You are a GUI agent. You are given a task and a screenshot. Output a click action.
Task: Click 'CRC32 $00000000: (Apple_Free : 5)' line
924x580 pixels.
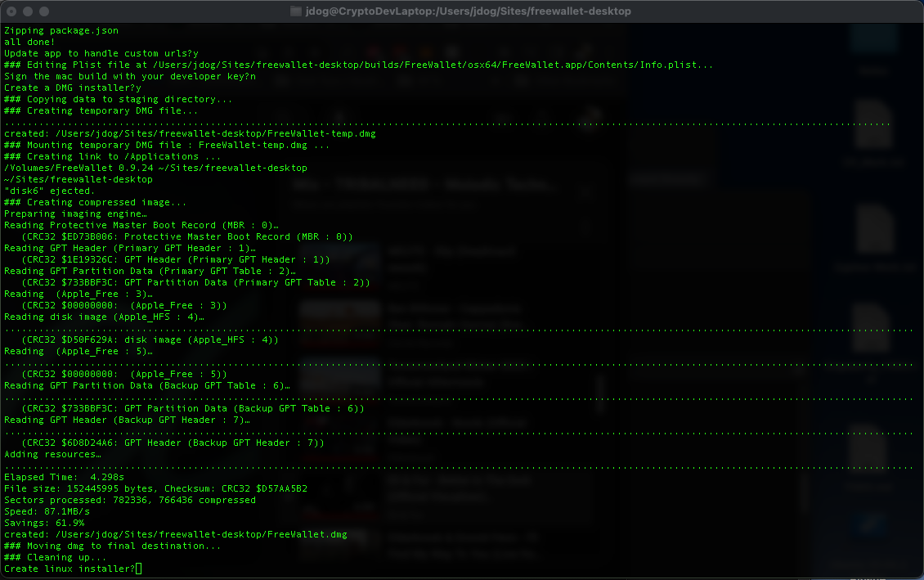pyautogui.click(x=124, y=375)
